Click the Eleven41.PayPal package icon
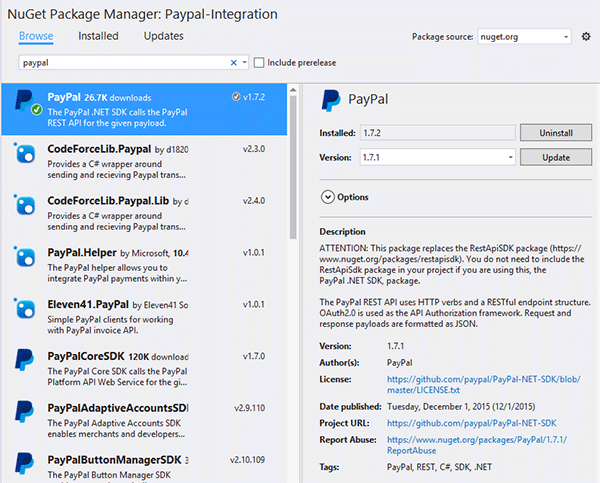Image resolution: width=600 pixels, height=483 pixels. pyautogui.click(x=25, y=308)
